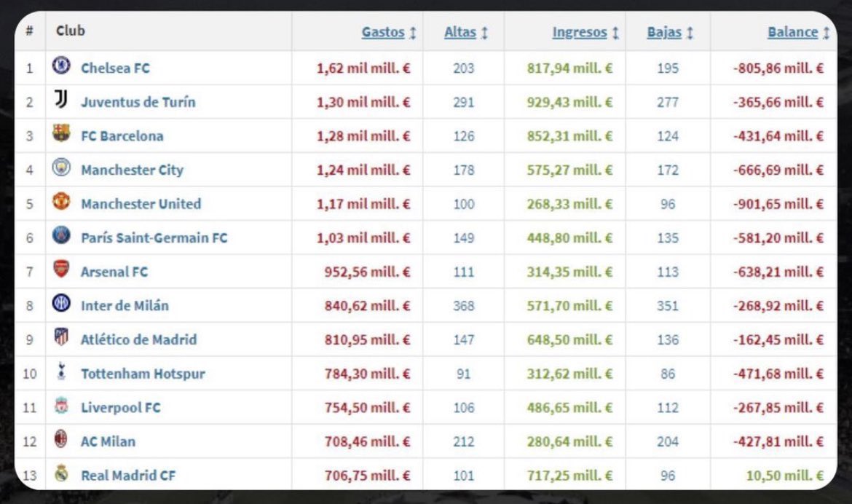Select Juventus altas value 291
The width and height of the screenshot is (852, 504).
coord(463,102)
